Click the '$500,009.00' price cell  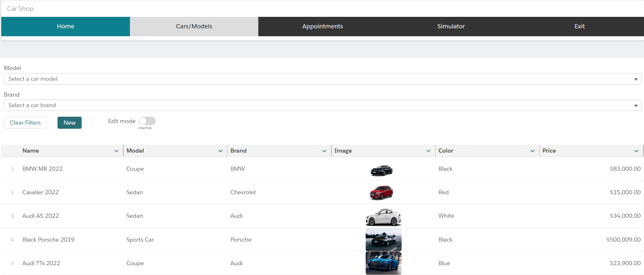(623, 240)
